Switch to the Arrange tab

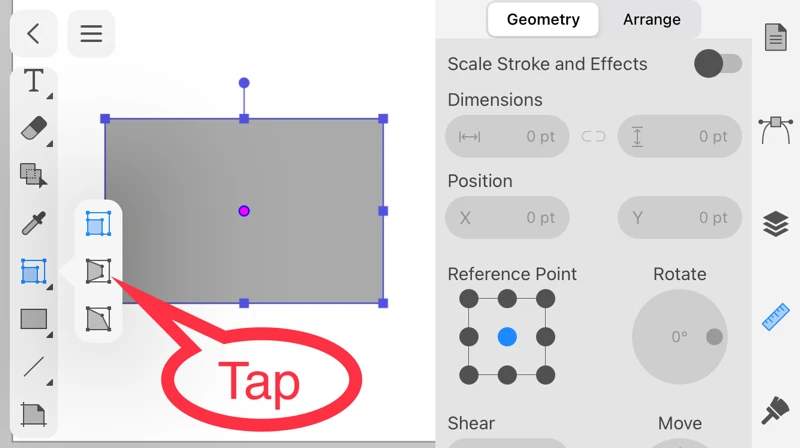(x=651, y=19)
